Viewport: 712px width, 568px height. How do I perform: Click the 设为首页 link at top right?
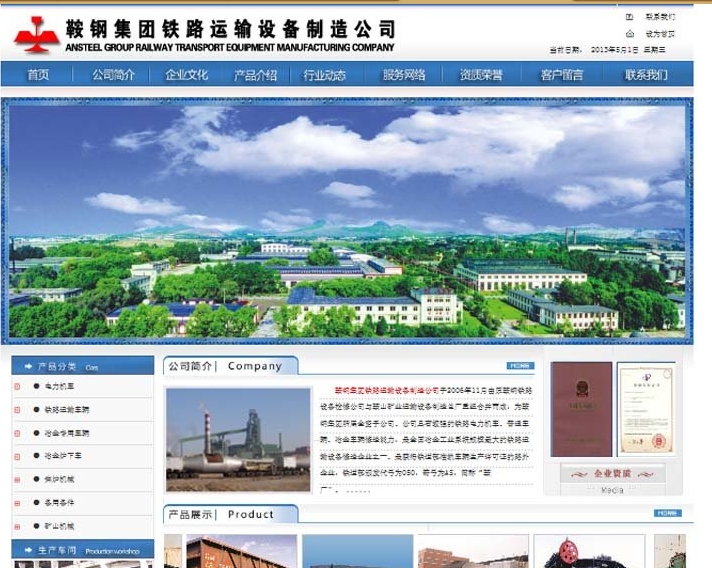tap(660, 34)
